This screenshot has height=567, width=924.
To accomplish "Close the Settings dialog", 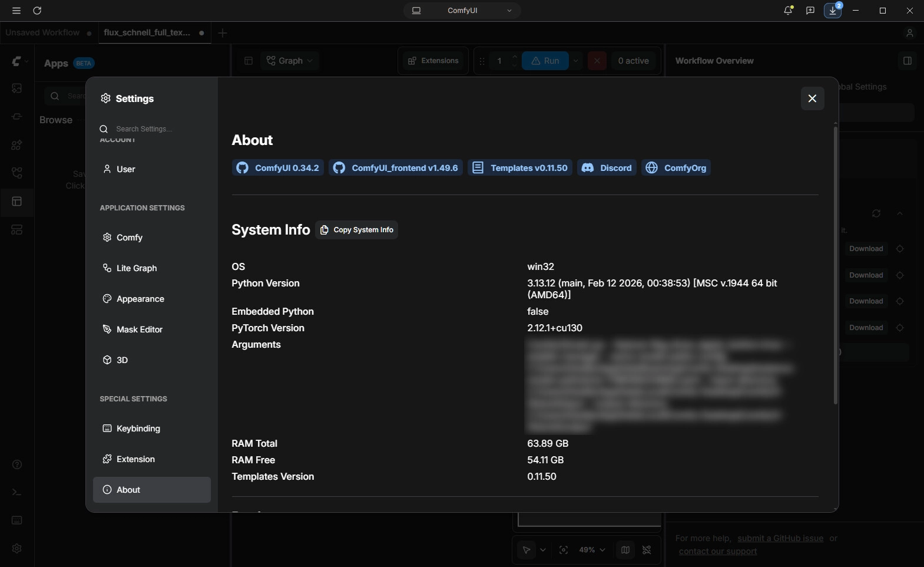I will click(812, 98).
